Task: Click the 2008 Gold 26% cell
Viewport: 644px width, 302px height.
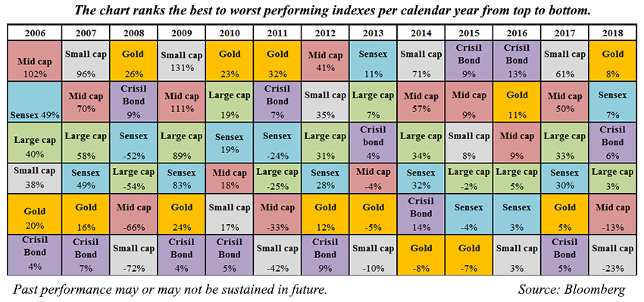Action: pos(133,61)
